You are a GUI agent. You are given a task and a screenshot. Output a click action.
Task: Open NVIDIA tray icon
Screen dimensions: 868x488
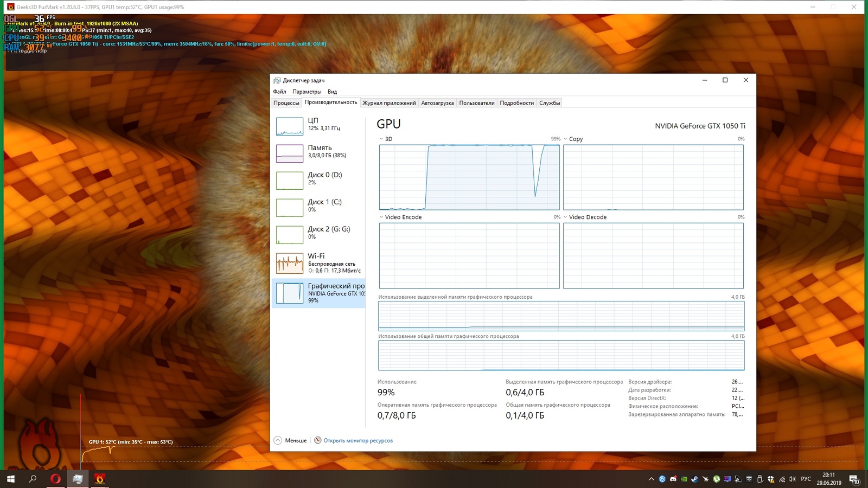684,479
